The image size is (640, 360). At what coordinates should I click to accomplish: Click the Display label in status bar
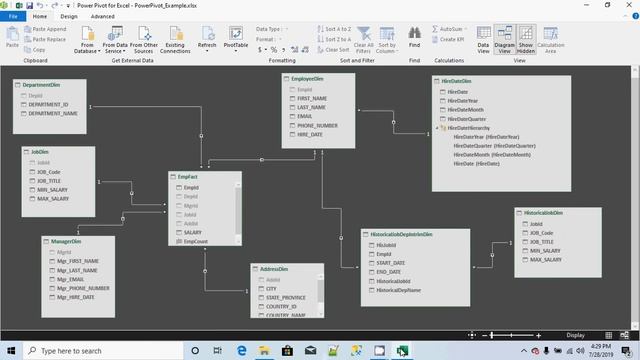(576, 335)
